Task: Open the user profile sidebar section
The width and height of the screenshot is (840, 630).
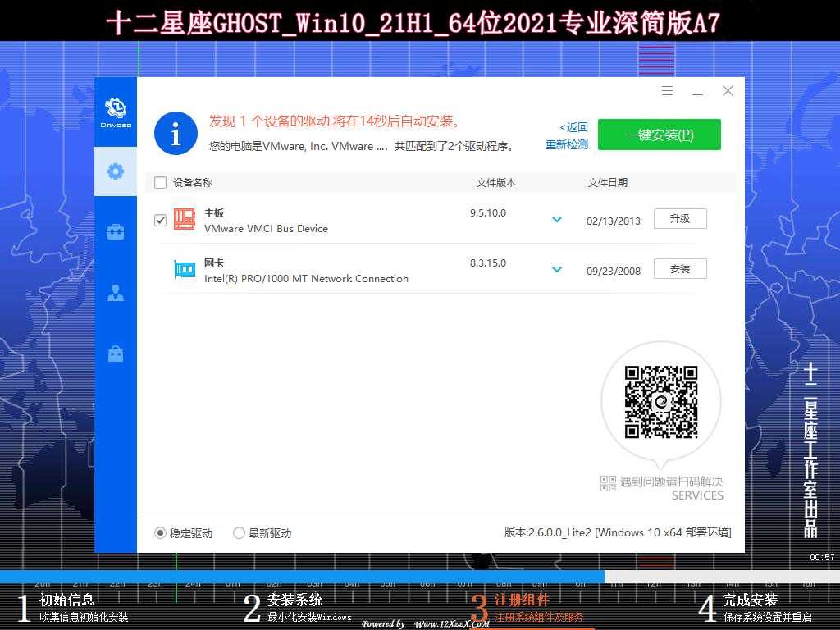Action: pyautogui.click(x=116, y=293)
